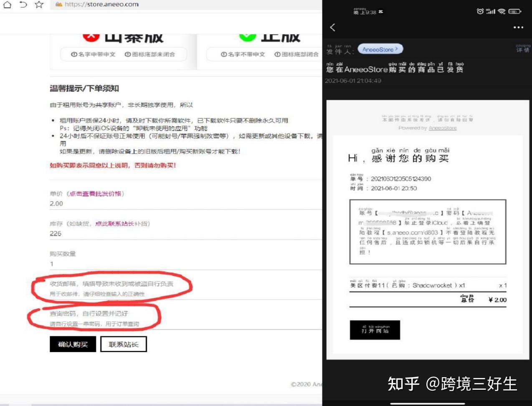The width and height of the screenshot is (532, 406).
Task: Click the browser undo/back arrow icon
Action: [x=23, y=5]
